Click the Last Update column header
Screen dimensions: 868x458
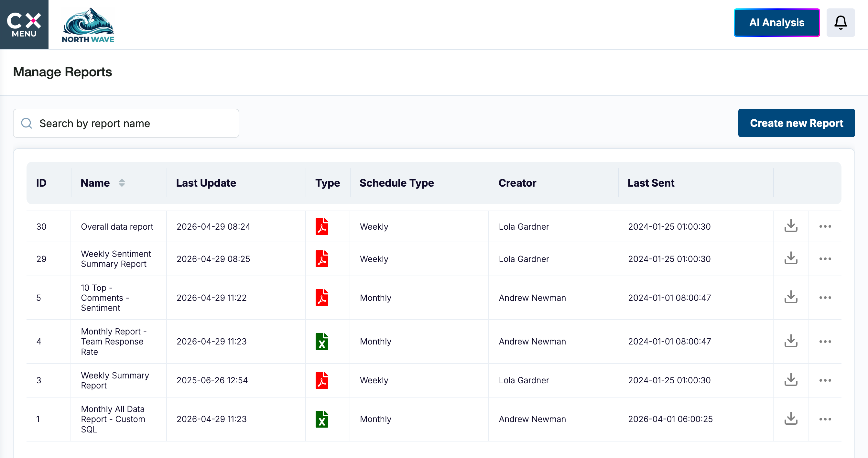click(206, 183)
